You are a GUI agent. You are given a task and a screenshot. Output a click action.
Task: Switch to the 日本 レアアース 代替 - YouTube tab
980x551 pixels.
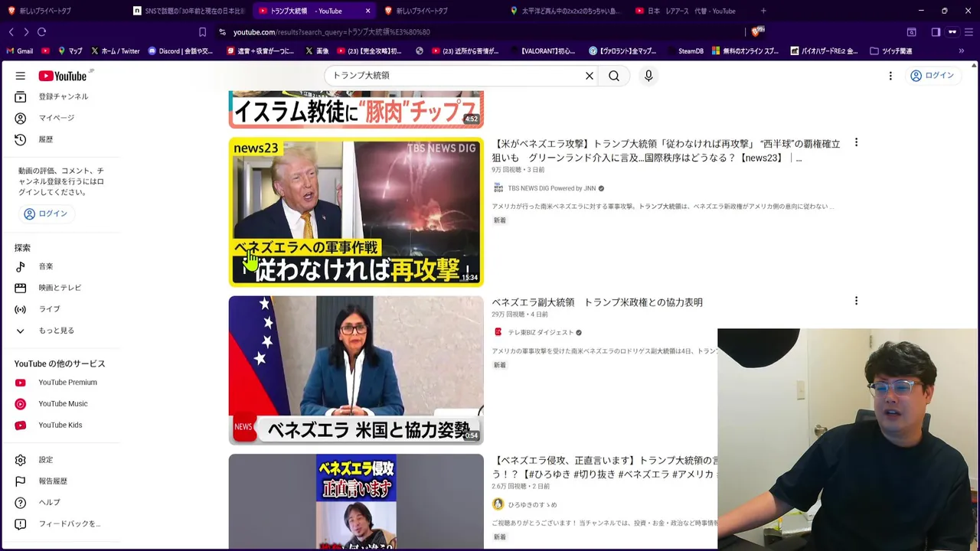pos(693,11)
